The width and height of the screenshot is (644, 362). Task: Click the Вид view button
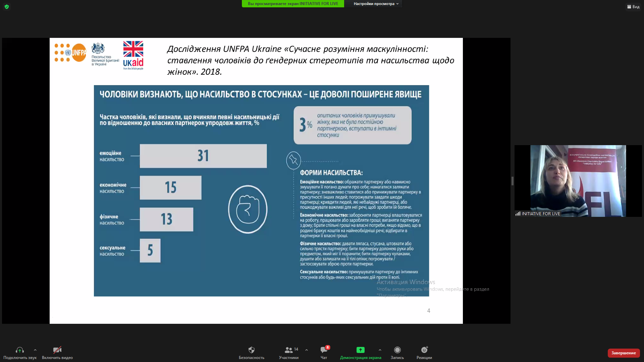pos(633,7)
